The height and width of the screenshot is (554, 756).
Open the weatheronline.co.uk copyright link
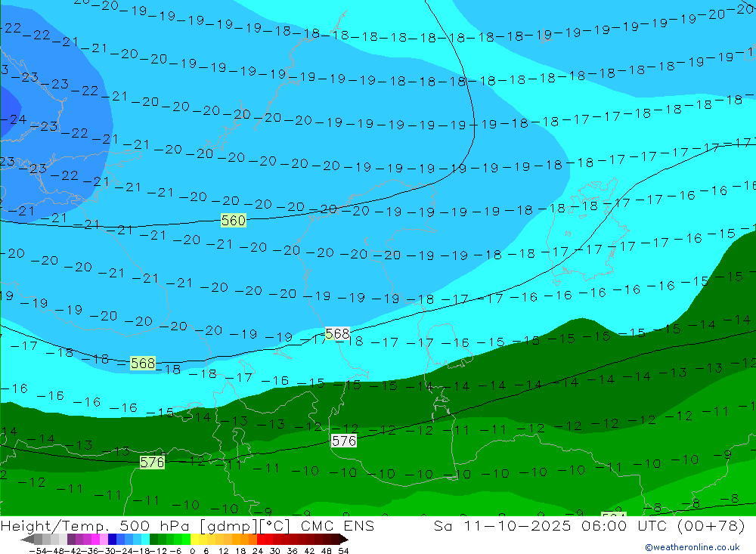pos(692,547)
